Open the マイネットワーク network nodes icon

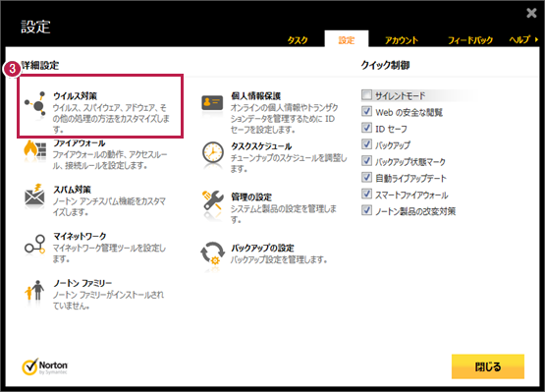(34, 244)
